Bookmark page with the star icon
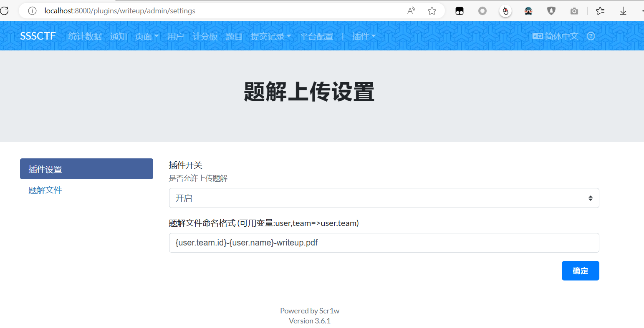Image resolution: width=644 pixels, height=328 pixels. [x=432, y=11]
